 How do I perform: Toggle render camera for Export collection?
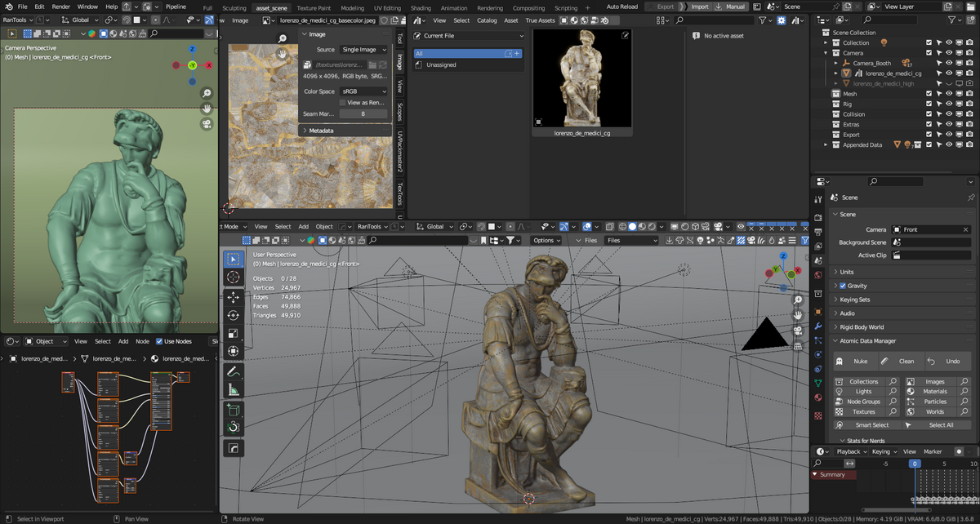point(969,135)
